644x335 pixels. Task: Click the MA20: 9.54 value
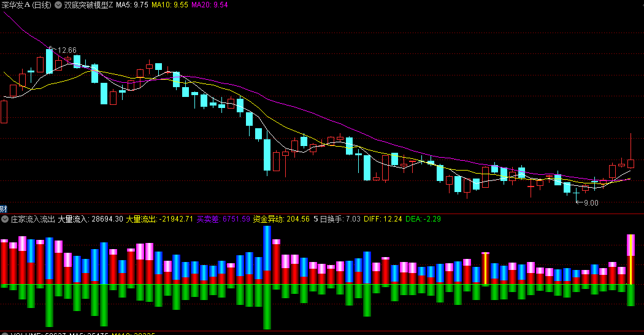(210, 5)
